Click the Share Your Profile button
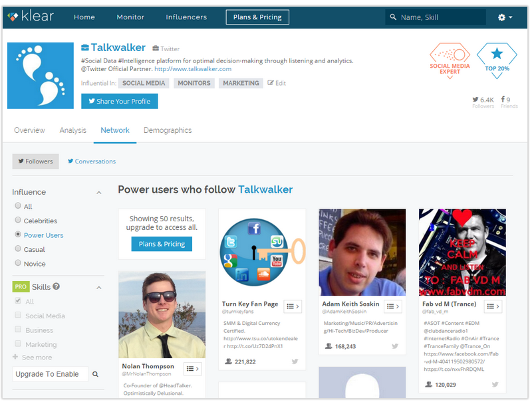This screenshot has height=408, width=532. tap(120, 101)
